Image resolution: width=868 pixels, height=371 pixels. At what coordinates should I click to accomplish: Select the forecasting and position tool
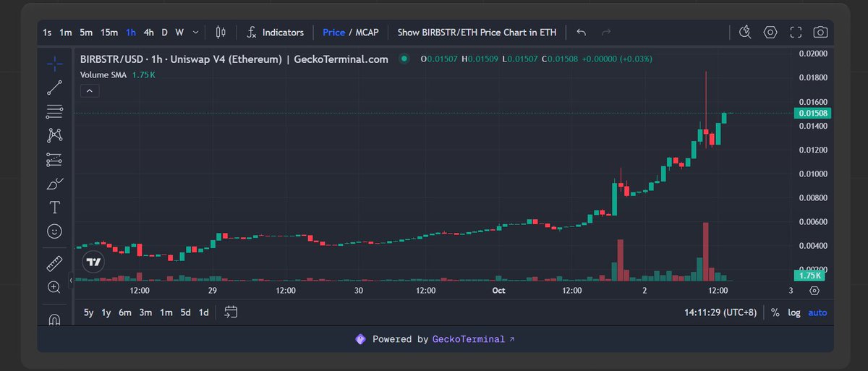click(x=54, y=159)
